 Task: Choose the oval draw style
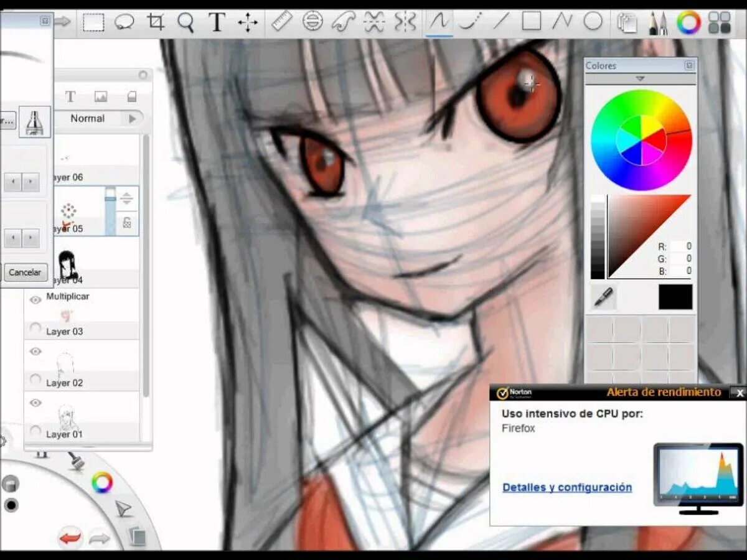[593, 22]
